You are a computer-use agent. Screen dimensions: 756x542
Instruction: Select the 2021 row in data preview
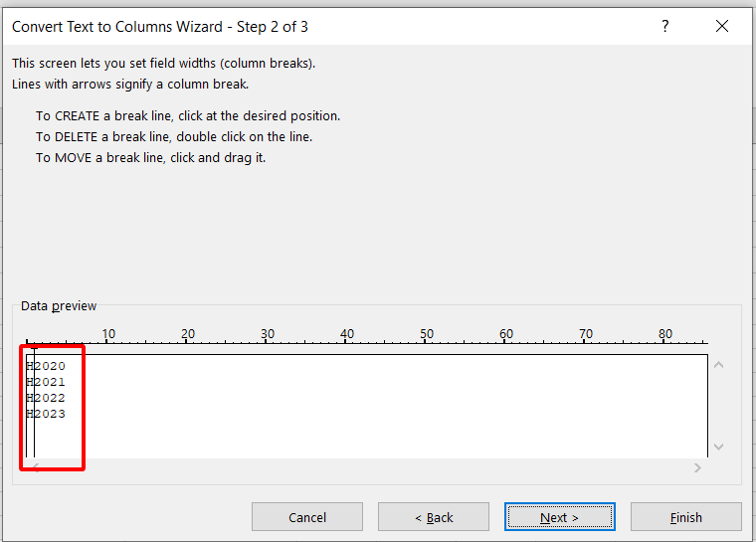(x=49, y=382)
